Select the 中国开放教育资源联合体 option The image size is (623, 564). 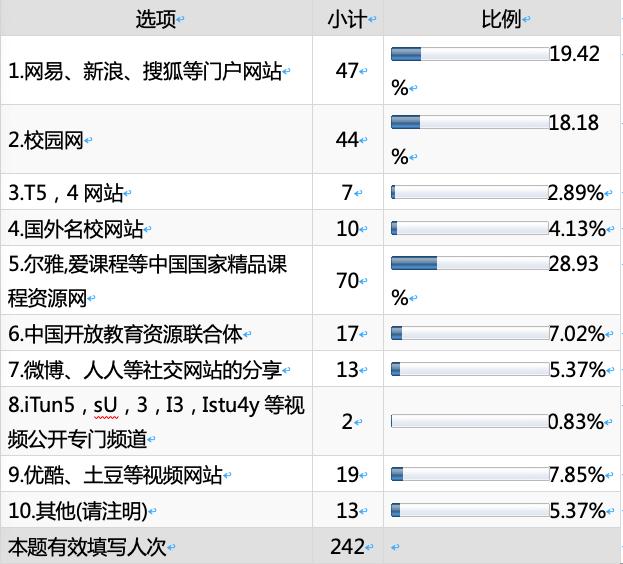tap(126, 333)
